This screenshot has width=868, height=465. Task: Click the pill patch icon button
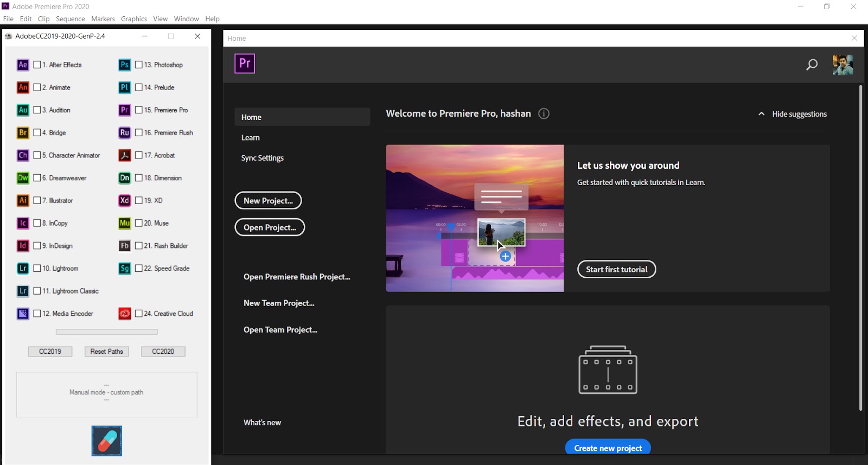(x=107, y=441)
